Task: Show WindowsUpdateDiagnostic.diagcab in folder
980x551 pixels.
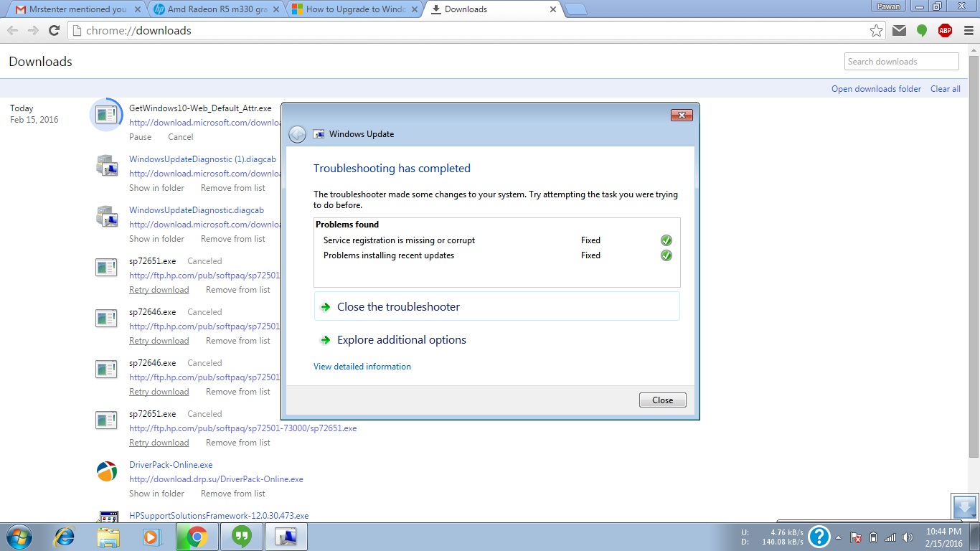Action: (x=156, y=239)
